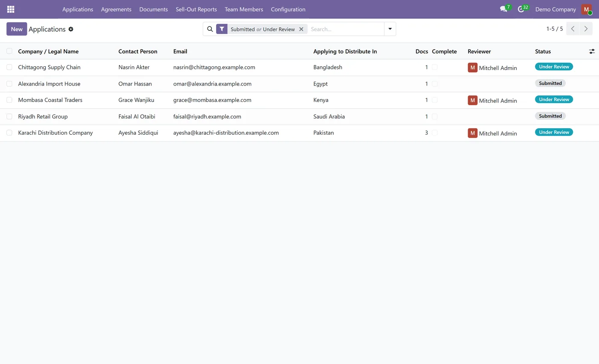Select the Mombasa Coastal Traders row checkbox
This screenshot has width=599, height=364.
click(9, 100)
